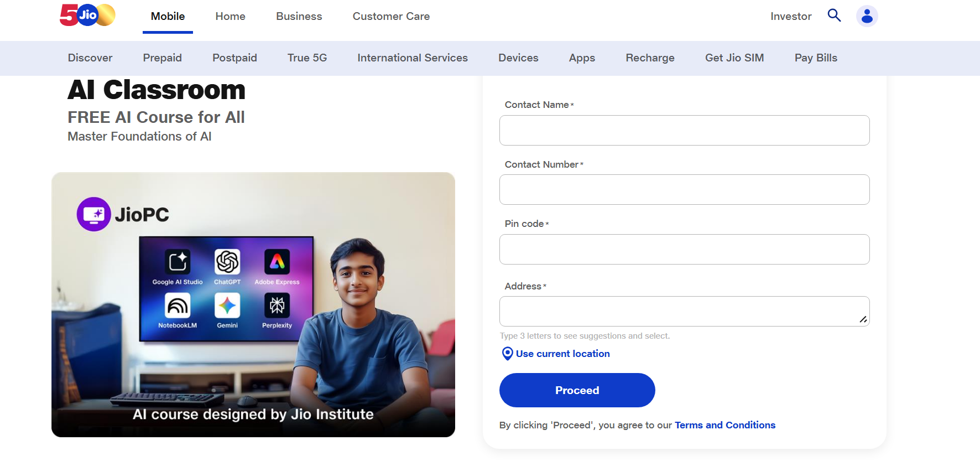
Task: Click into the Contact Number field
Action: [684, 190]
